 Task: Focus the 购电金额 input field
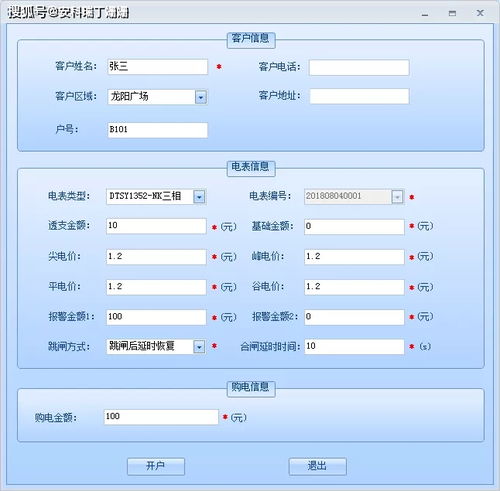(161, 417)
